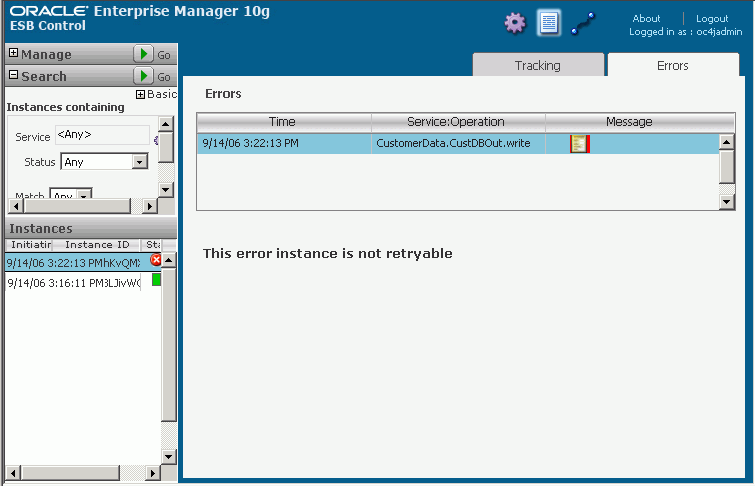Click the Instance ID column header
This screenshot has width=755, height=486.
pyautogui.click(x=97, y=245)
